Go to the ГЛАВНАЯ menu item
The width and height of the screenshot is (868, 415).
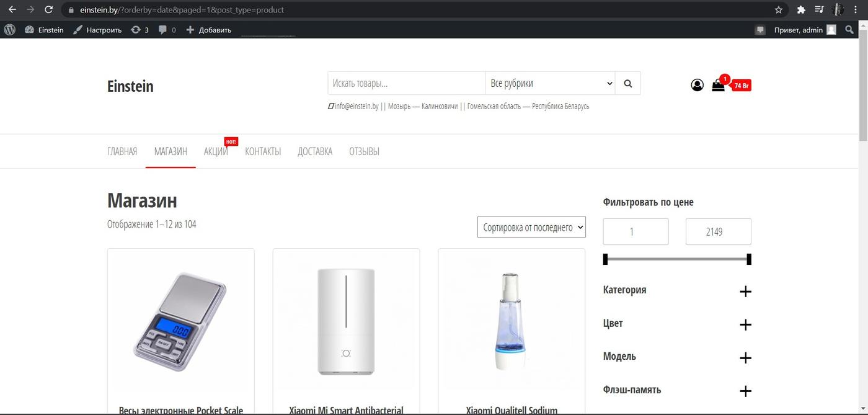tap(122, 151)
